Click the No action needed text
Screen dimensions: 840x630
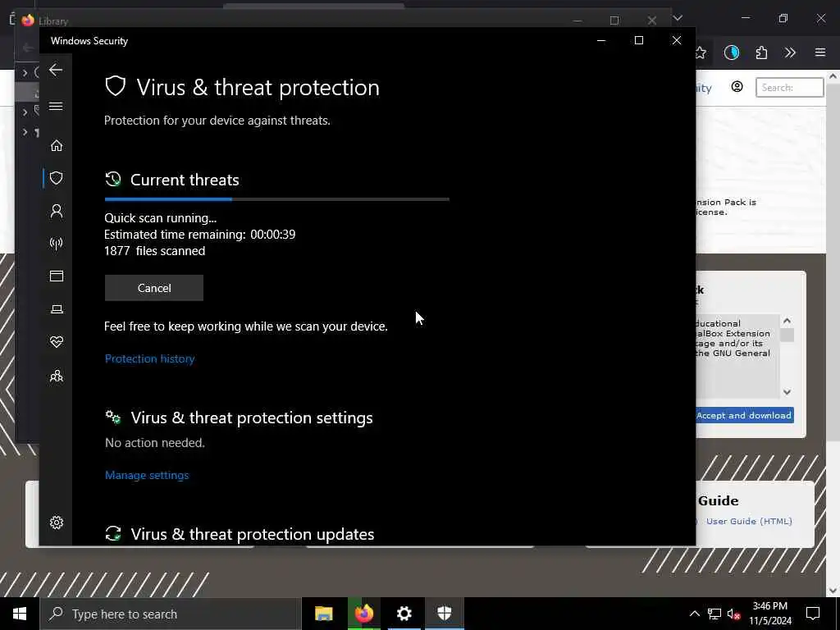(x=155, y=442)
